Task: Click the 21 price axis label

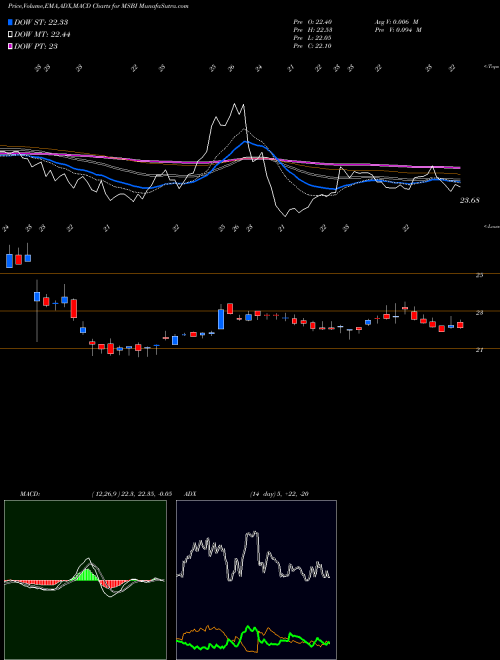Action: (479, 350)
